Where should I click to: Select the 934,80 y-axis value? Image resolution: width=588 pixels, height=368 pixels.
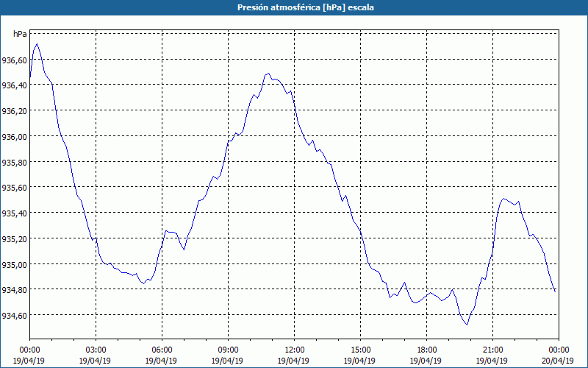click(15, 290)
